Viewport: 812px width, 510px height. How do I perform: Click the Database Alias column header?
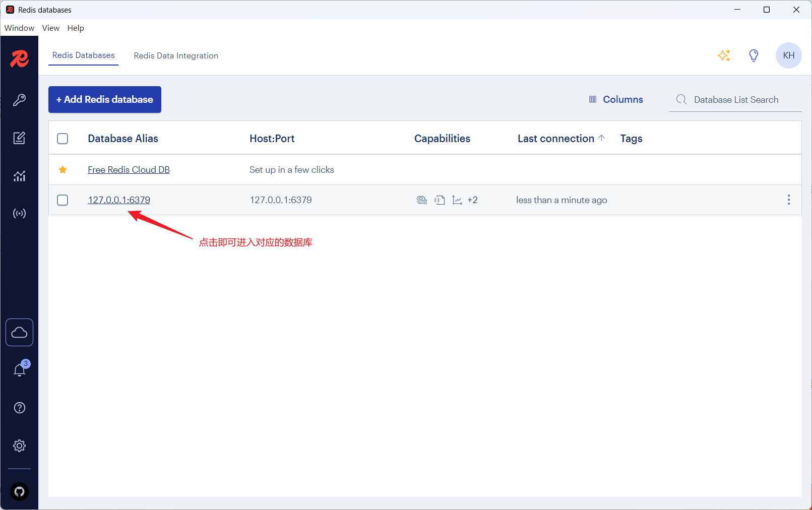(x=123, y=139)
